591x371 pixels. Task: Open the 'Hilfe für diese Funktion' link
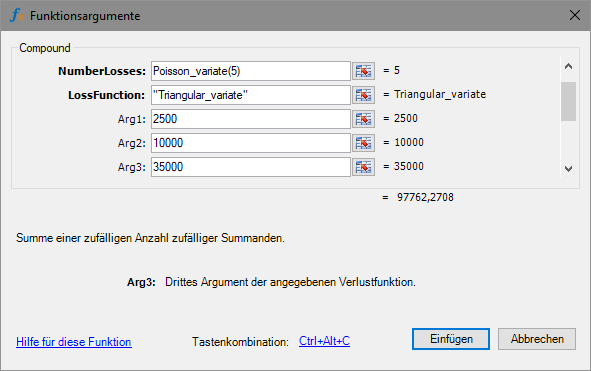pos(74,342)
